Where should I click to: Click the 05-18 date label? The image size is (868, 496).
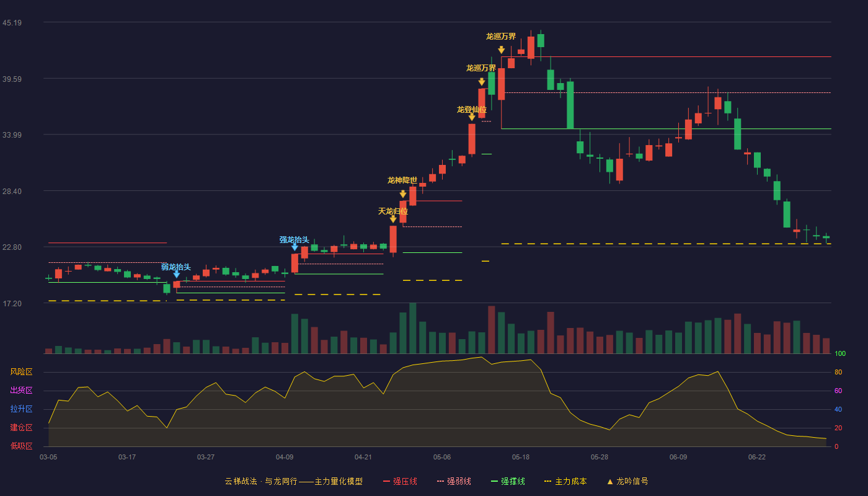pyautogui.click(x=521, y=457)
